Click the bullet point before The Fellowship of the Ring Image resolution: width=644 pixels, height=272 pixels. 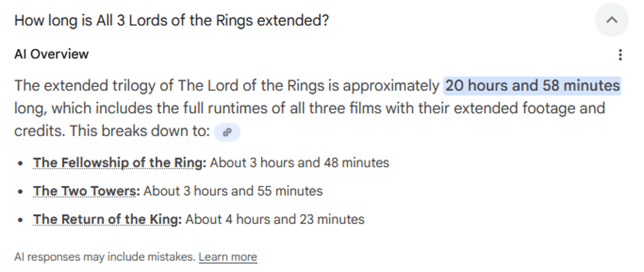coord(20,163)
